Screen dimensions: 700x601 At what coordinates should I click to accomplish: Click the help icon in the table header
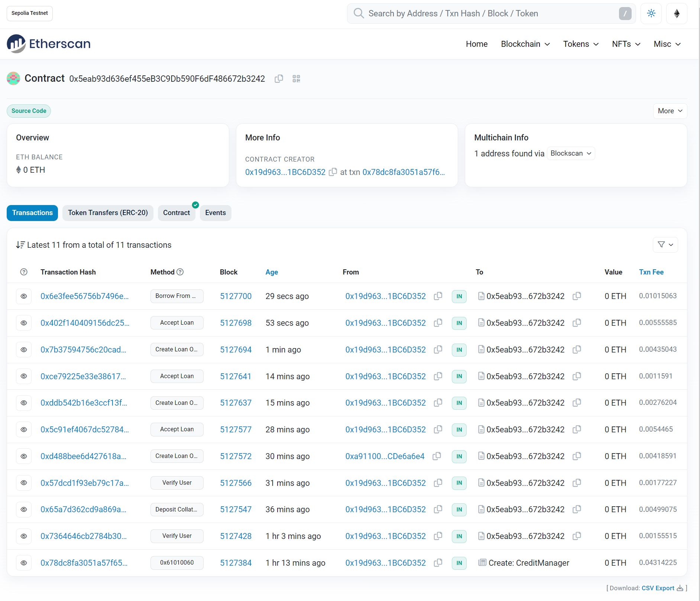[24, 272]
